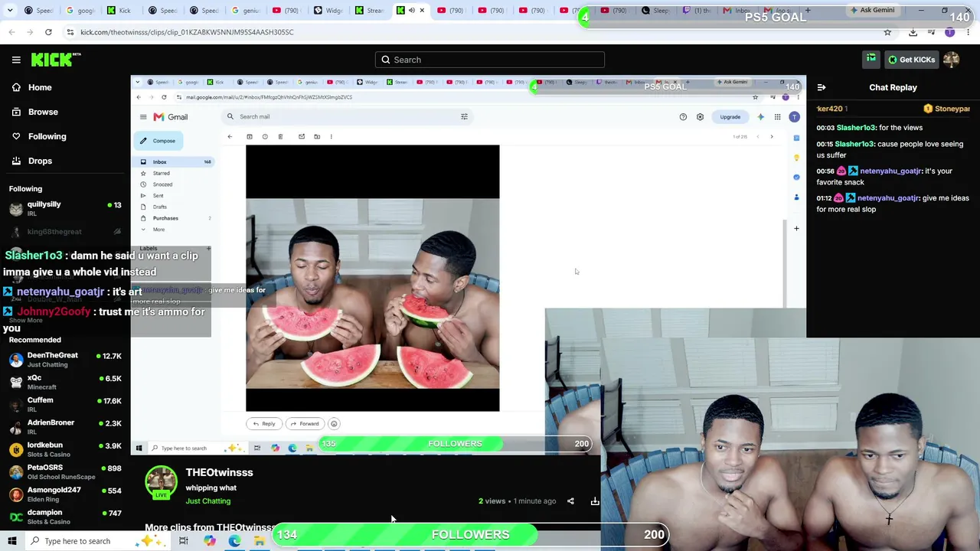The image size is (980, 551).
Task: Switch to the 'geniu' browser tab
Action: 246,11
